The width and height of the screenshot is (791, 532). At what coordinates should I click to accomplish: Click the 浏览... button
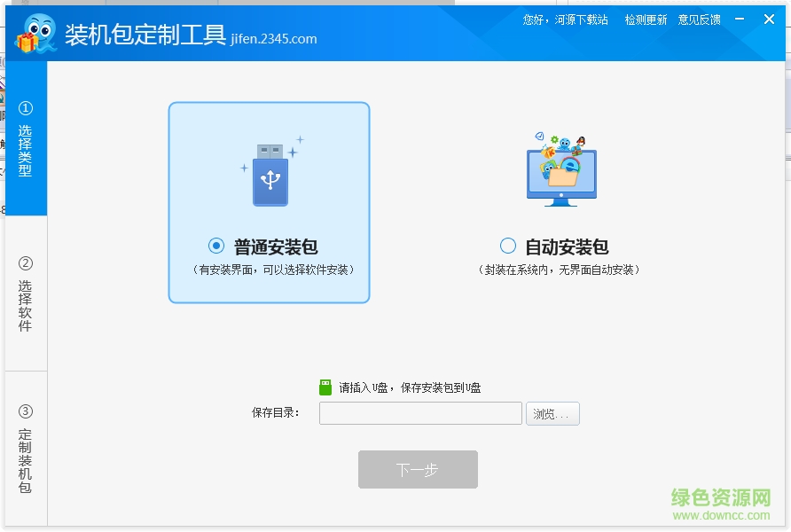552,413
